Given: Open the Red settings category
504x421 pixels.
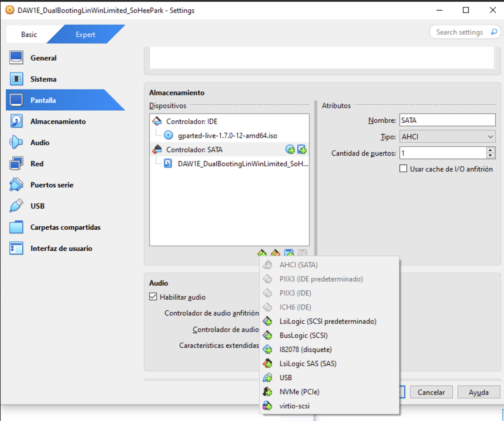Looking at the screenshot, I should coord(37,164).
